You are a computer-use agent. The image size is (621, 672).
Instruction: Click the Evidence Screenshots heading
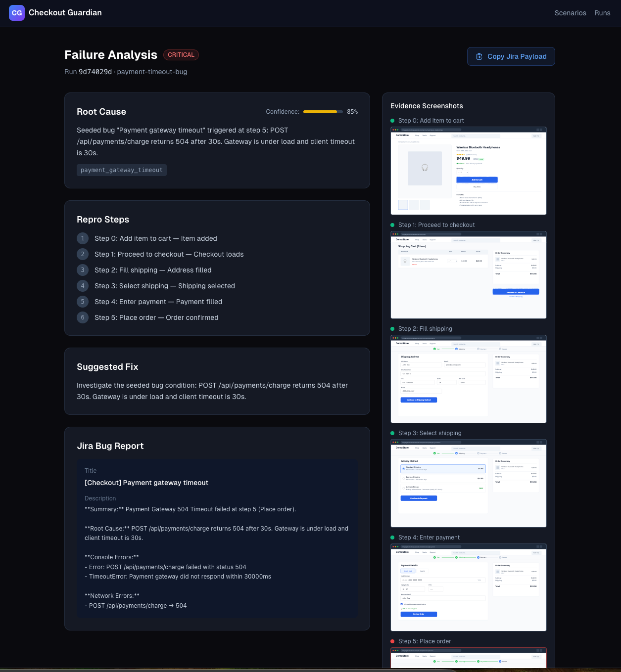click(x=427, y=106)
